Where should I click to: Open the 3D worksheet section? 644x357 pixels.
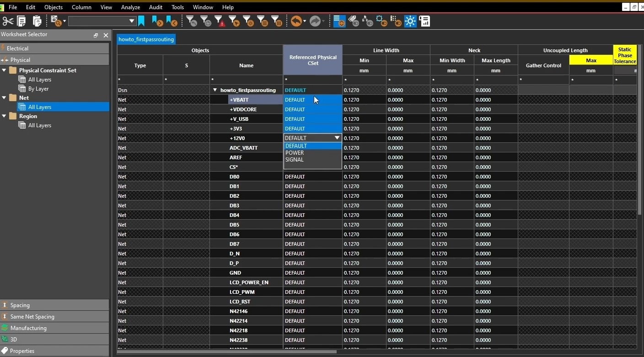[x=54, y=339]
